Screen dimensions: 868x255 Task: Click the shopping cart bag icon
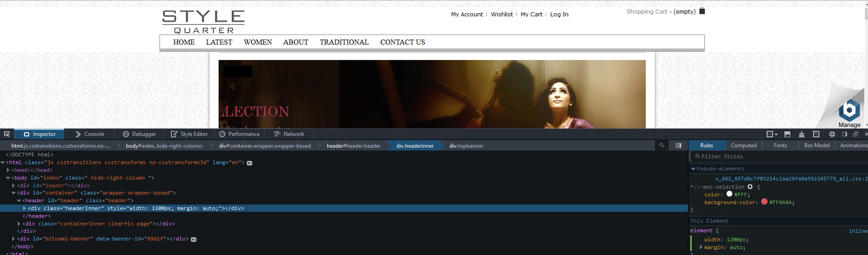(x=702, y=11)
